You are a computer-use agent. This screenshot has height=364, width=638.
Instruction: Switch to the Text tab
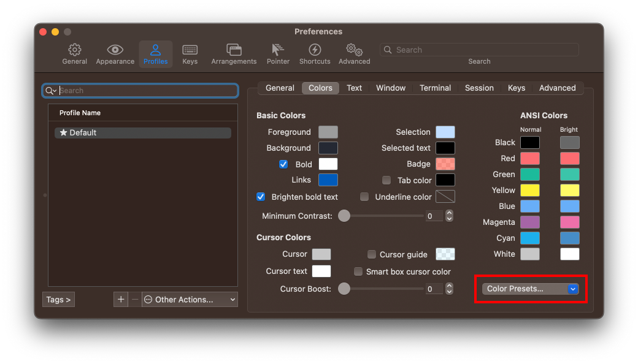354,88
